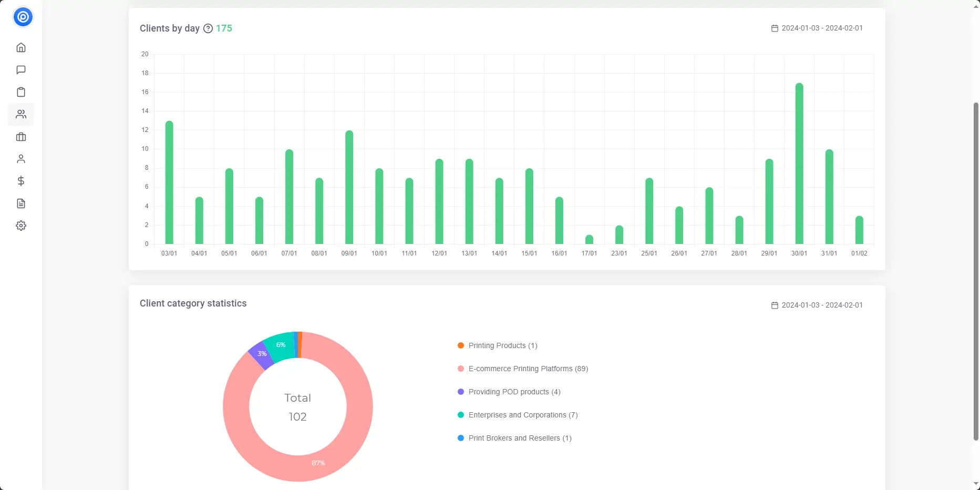Open the Messages chat icon
The height and width of the screenshot is (490, 980).
click(x=21, y=70)
